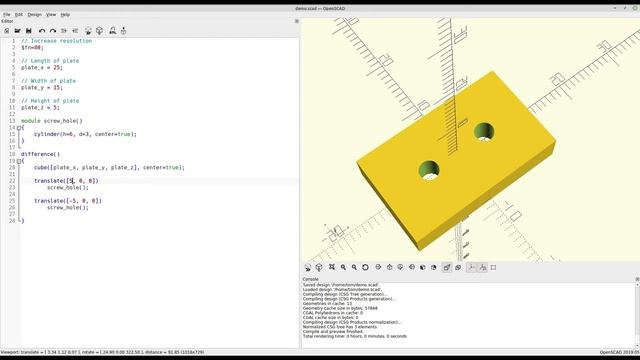Switch to the Top view
Screen dimensions: 640x360
point(389,267)
